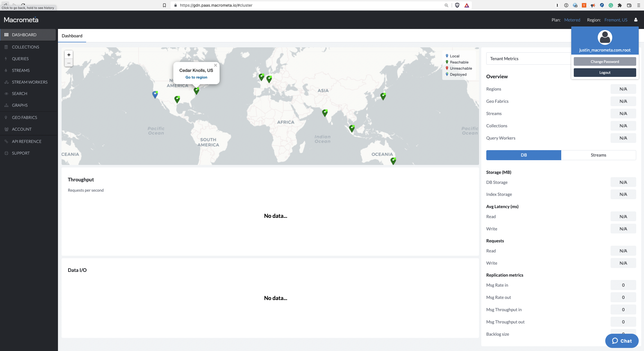Image resolution: width=644 pixels, height=351 pixels.
Task: Open the Tenant Metrics dropdown
Action: (x=529, y=58)
